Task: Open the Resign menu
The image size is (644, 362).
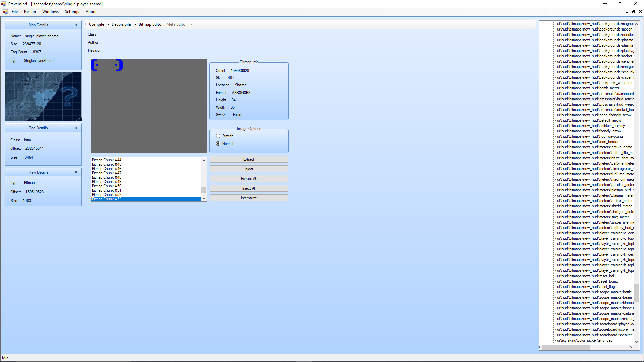Action: (30, 12)
